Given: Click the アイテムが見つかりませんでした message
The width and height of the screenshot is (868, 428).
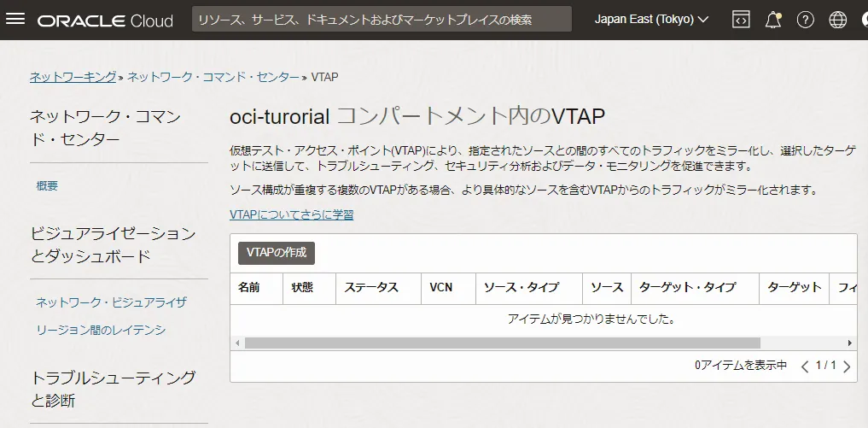Looking at the screenshot, I should coord(591,320).
